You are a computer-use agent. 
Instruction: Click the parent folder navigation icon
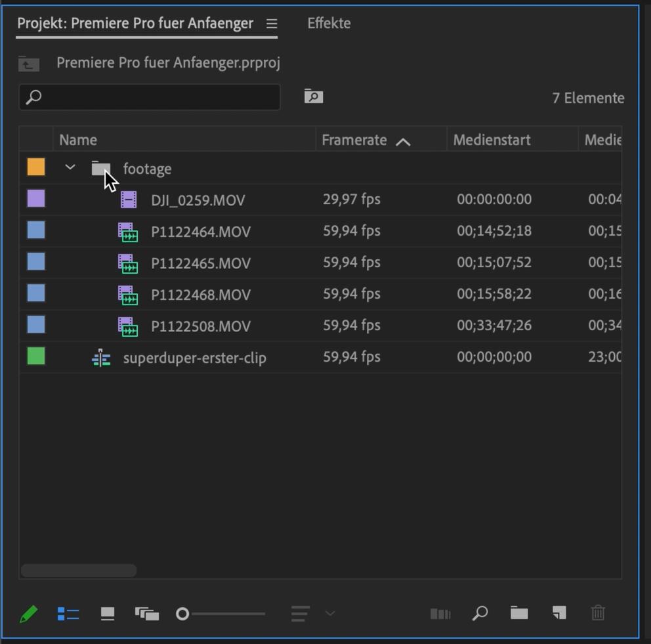click(x=29, y=64)
